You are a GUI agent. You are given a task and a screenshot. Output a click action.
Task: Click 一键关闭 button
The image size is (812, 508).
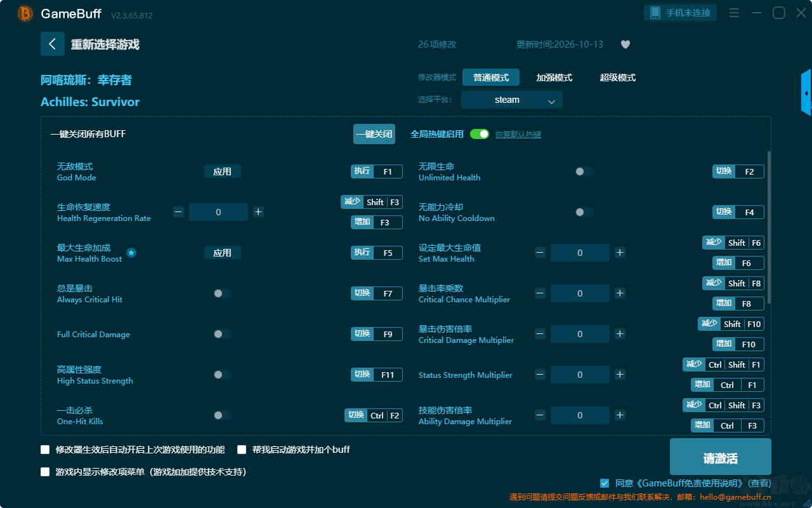coord(374,134)
